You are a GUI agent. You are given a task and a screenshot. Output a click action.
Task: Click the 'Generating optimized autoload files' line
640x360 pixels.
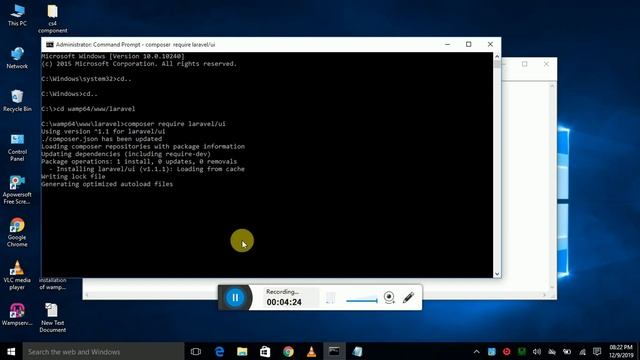tap(107, 184)
